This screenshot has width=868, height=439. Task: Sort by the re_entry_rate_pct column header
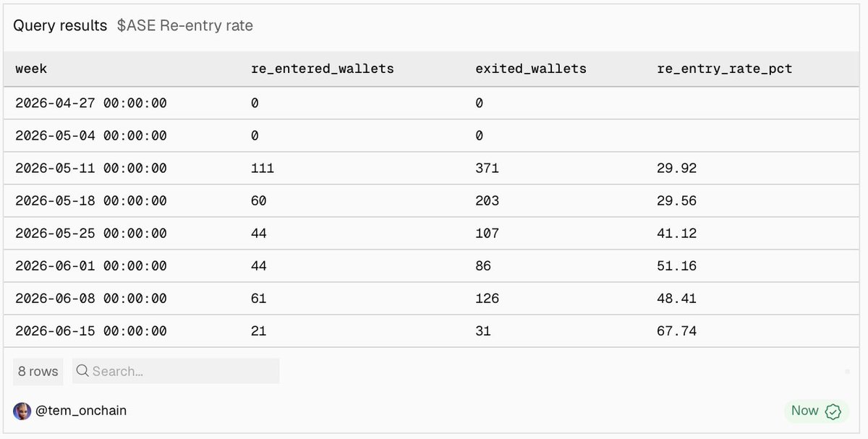pyautogui.click(x=725, y=69)
